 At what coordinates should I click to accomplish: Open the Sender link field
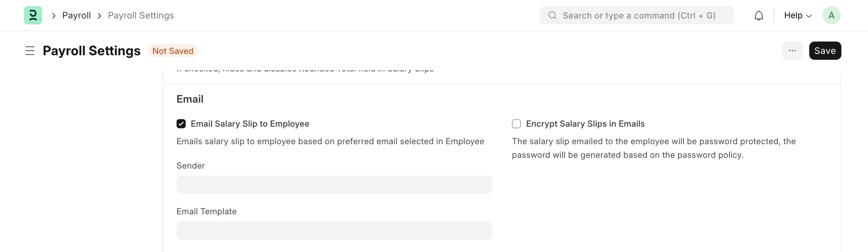334,185
